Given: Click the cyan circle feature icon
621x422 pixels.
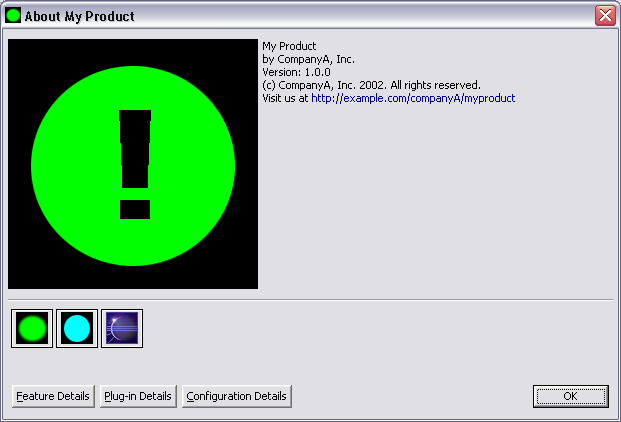Looking at the screenshot, I should click(x=77, y=328).
